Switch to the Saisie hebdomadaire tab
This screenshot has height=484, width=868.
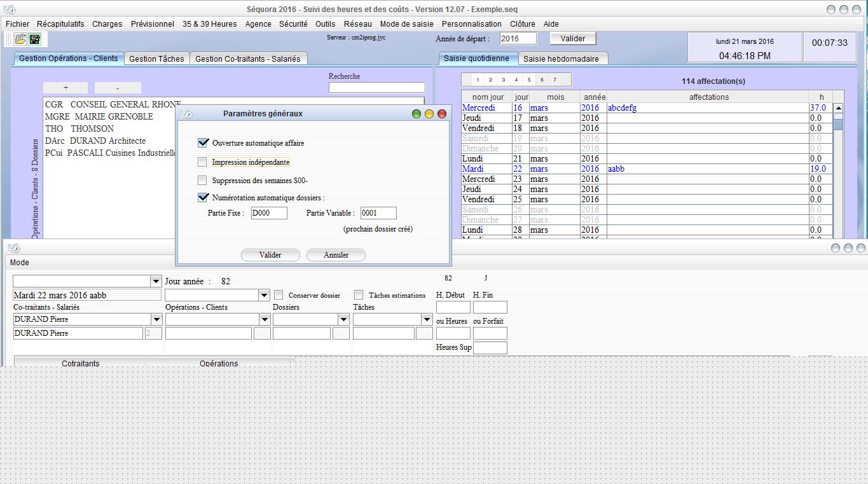click(x=563, y=57)
